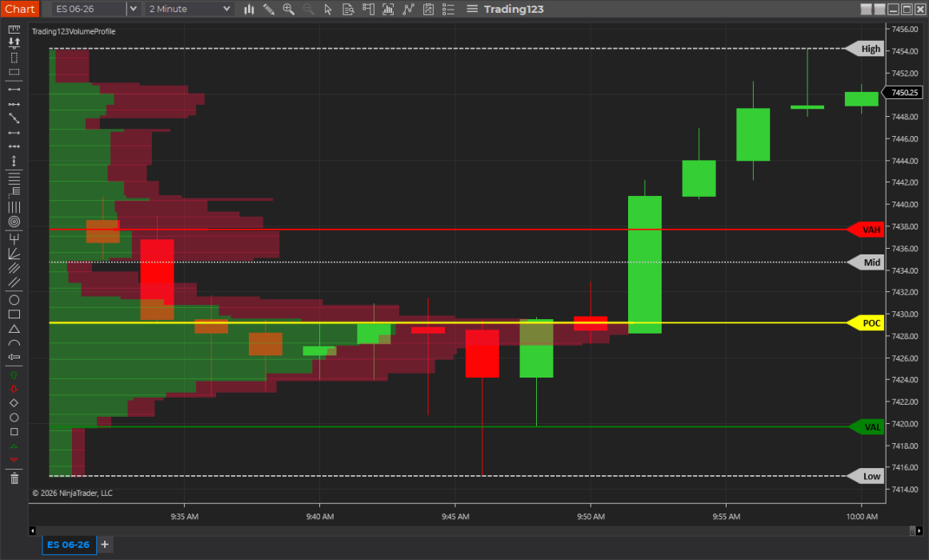Select the Horizontal Line tool
929x560 pixels.
pos(14,146)
